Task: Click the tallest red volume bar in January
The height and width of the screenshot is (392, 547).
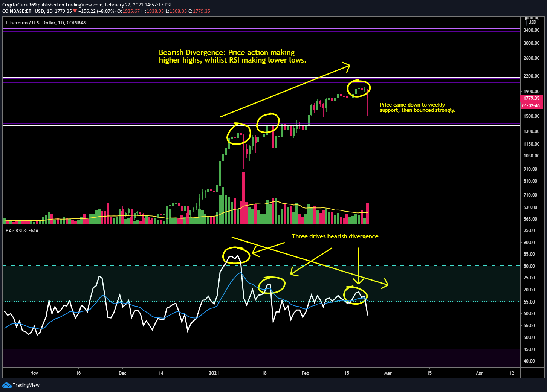Action: [x=244, y=198]
